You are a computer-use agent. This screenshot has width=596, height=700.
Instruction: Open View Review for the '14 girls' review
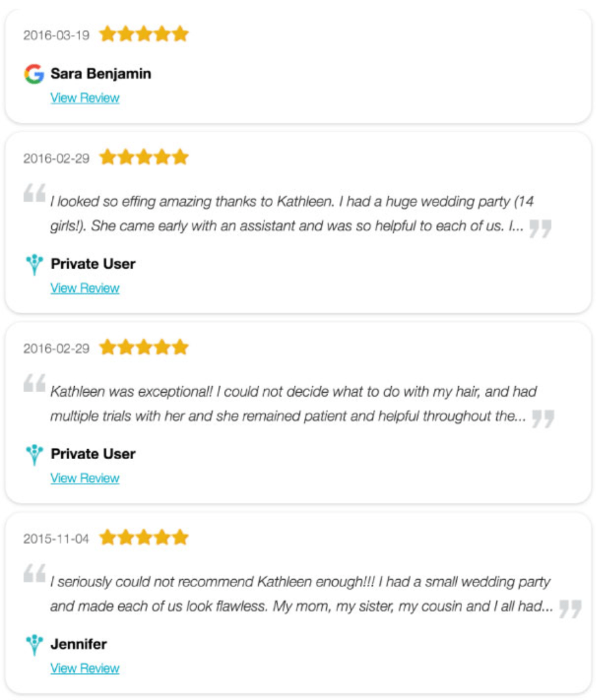pos(85,288)
